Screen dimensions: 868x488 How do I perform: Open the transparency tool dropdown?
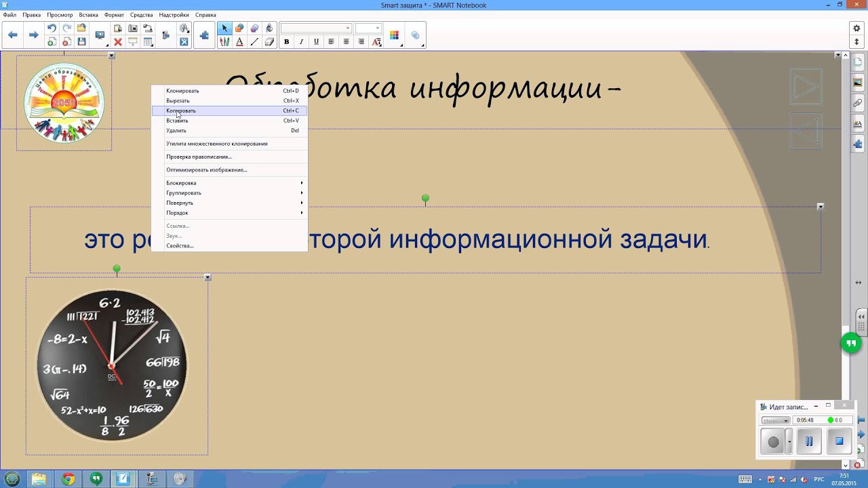pos(416,35)
